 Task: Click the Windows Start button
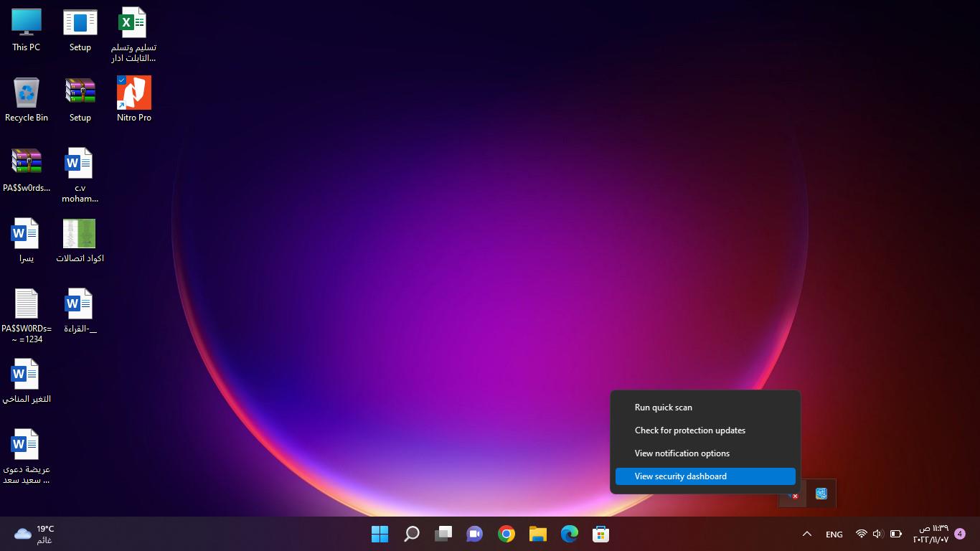click(x=380, y=534)
